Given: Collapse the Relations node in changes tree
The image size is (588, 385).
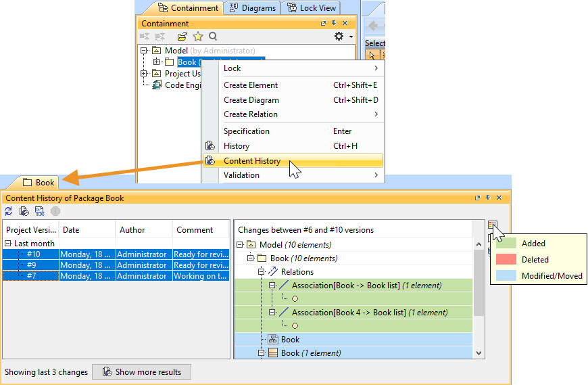Looking at the screenshot, I should 262,272.
